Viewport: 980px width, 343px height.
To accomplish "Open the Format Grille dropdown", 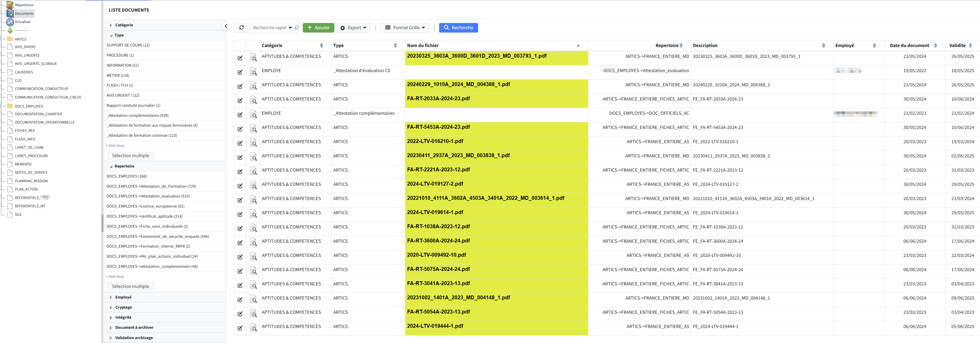I will 405,28.
